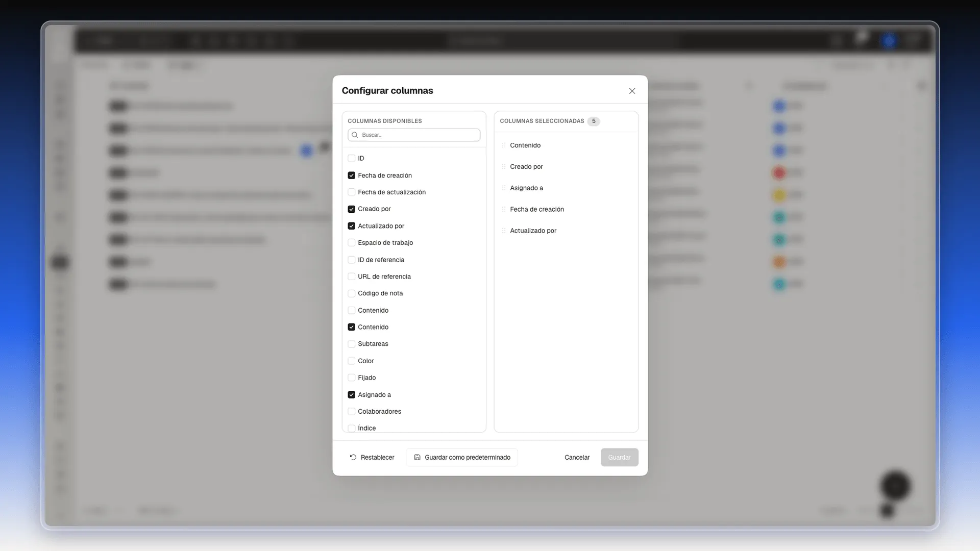The image size is (980, 551).
Task: Uncheck the Fecha de creación checkbox
Action: (351, 176)
